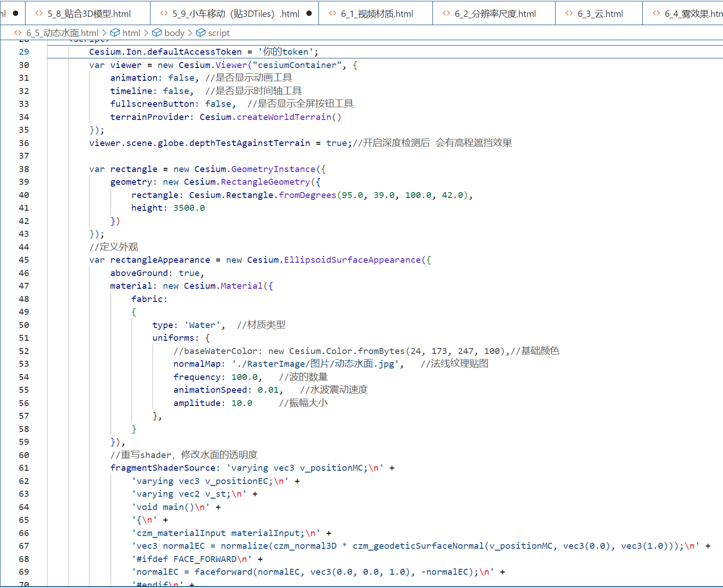The width and height of the screenshot is (723, 588).
Task: Place the cursor on 'defaultAccessToken'
Action: point(194,52)
